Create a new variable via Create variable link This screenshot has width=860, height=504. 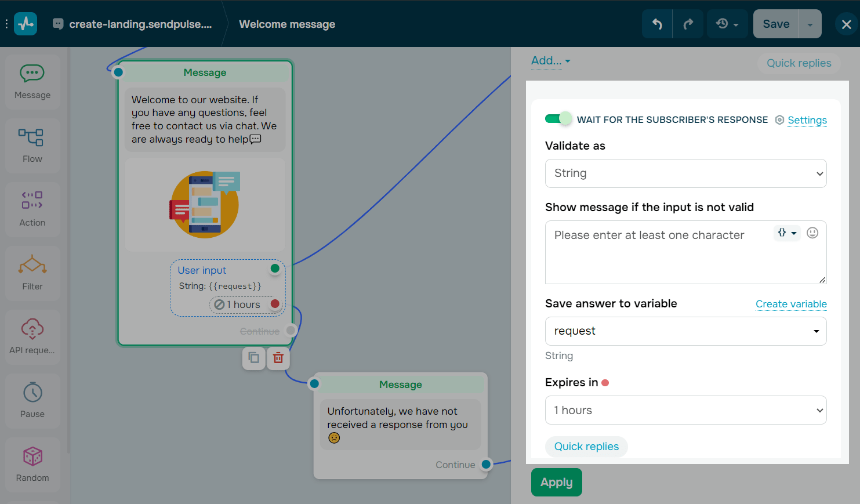click(x=791, y=304)
